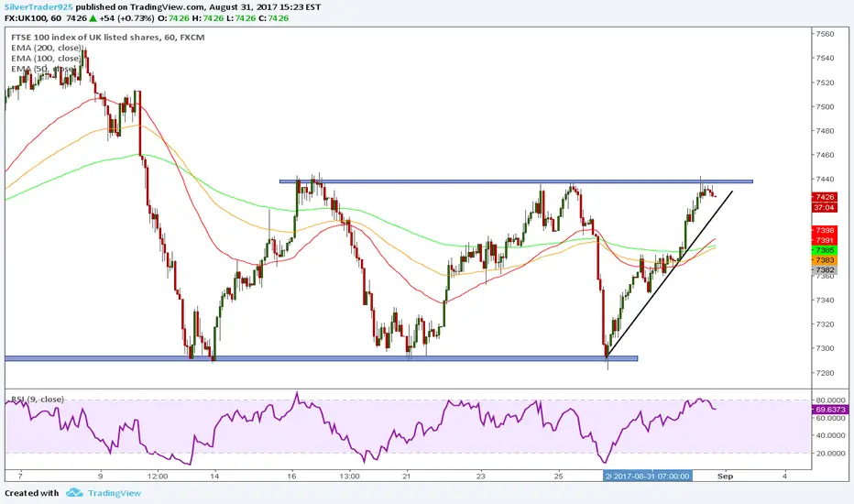The image size is (854, 504).
Task: Click the 7540 price axis label
Action: click(x=825, y=58)
